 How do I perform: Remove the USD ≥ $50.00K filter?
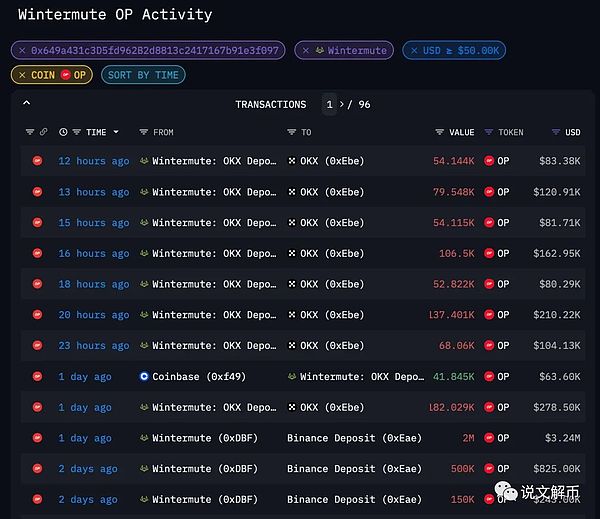coord(414,51)
